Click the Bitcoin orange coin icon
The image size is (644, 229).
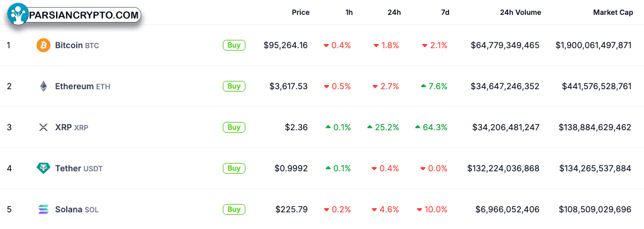pos(43,45)
